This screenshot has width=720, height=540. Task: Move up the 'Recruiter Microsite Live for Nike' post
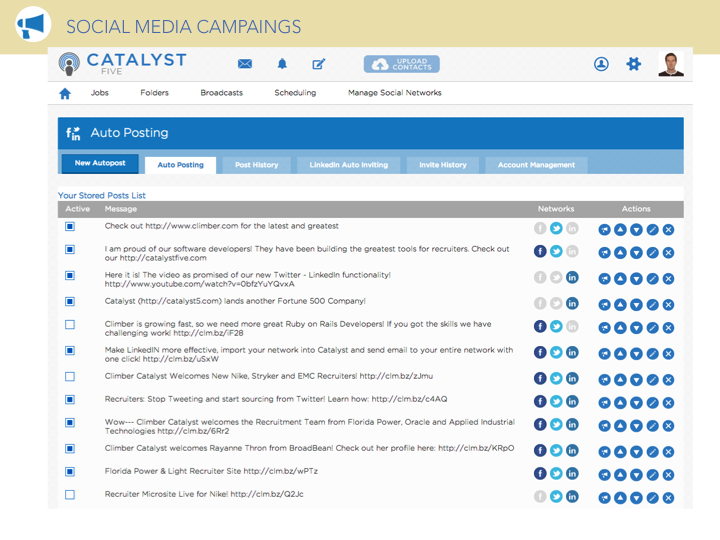[x=620, y=498]
